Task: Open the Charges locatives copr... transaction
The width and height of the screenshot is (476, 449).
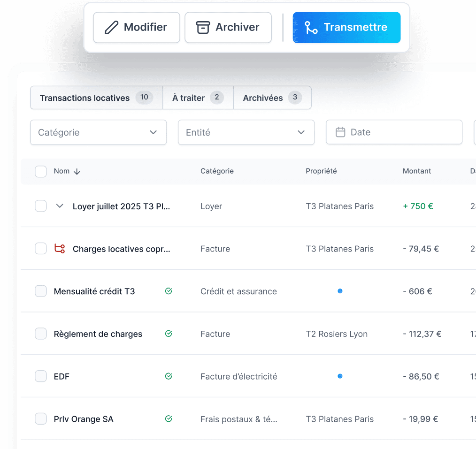Action: pyautogui.click(x=122, y=249)
